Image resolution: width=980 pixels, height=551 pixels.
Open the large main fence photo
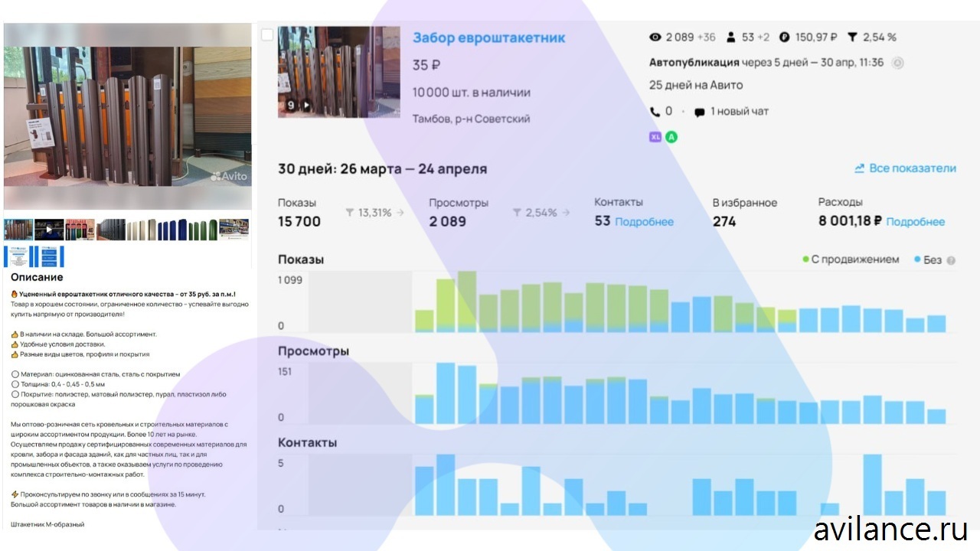pos(128,118)
